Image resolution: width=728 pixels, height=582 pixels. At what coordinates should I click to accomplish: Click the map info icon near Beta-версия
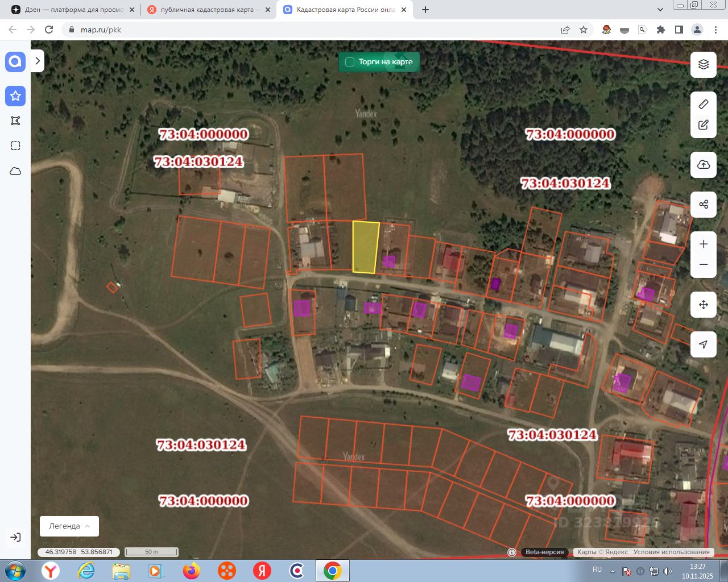tap(512, 552)
